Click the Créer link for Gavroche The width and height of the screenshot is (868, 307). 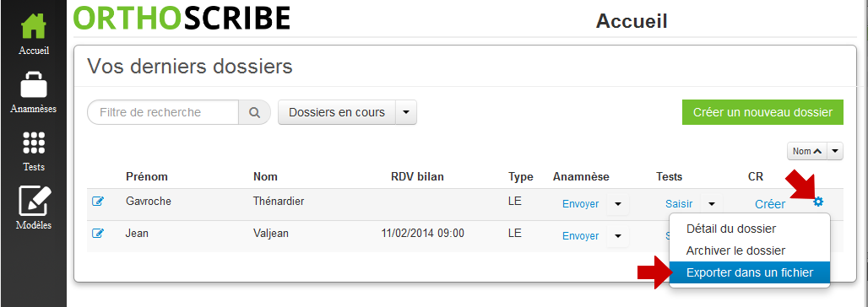click(770, 204)
